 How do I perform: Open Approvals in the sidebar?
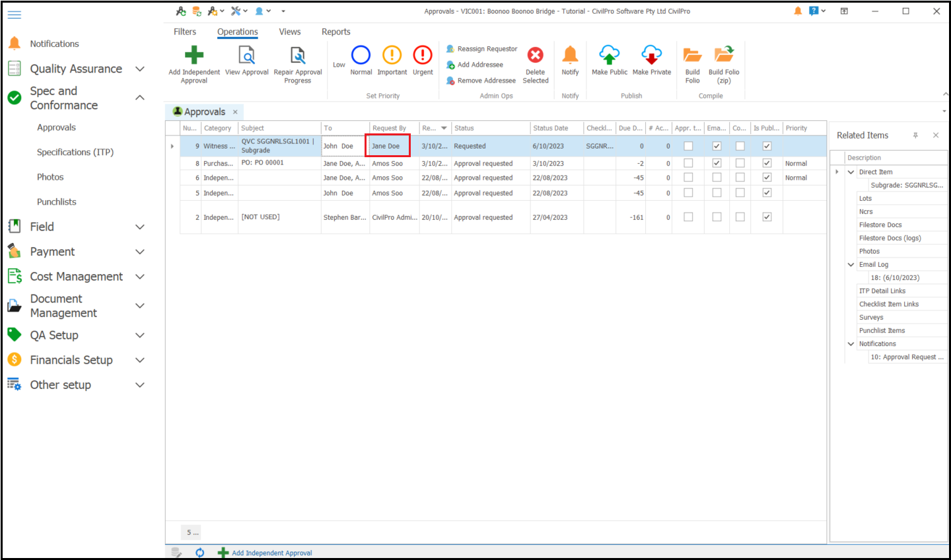[56, 127]
